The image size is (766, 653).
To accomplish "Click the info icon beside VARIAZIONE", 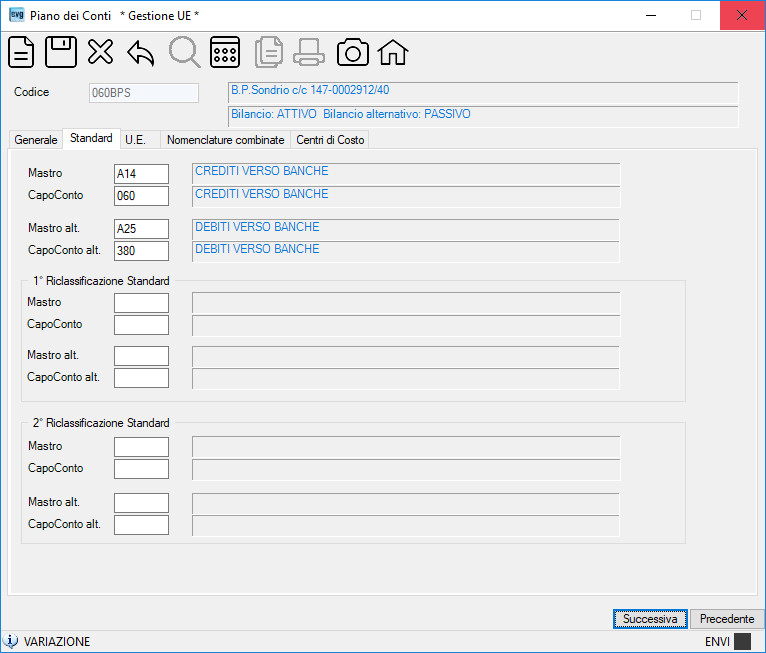I will coord(10,641).
